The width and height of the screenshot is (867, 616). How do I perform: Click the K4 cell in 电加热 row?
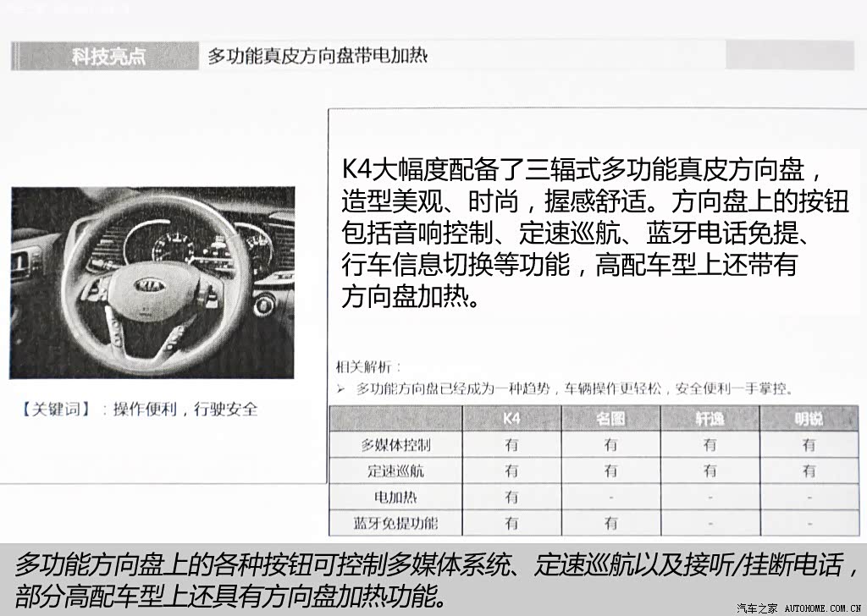(511, 498)
